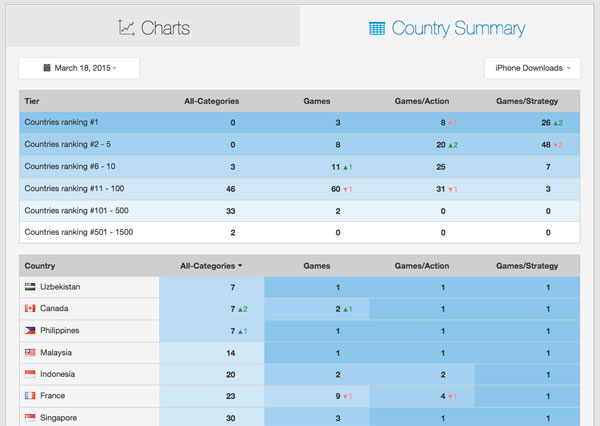The width and height of the screenshot is (600, 426).
Task: Click the Games header in country table
Action: (316, 266)
